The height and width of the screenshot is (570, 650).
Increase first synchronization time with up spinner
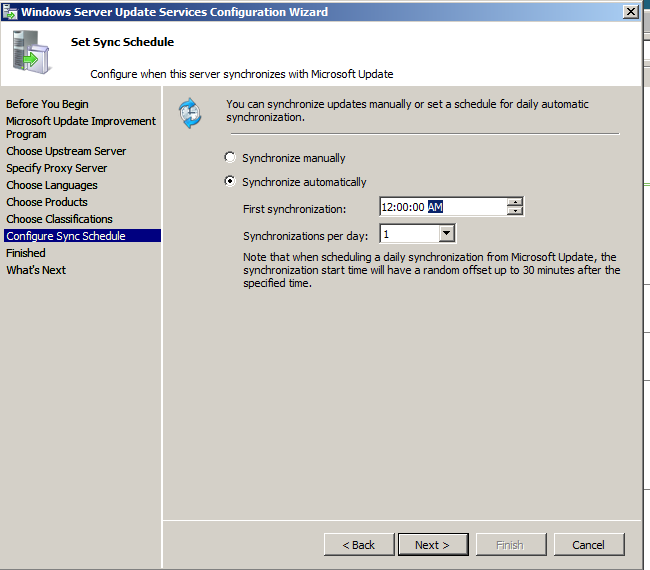pyautogui.click(x=515, y=202)
